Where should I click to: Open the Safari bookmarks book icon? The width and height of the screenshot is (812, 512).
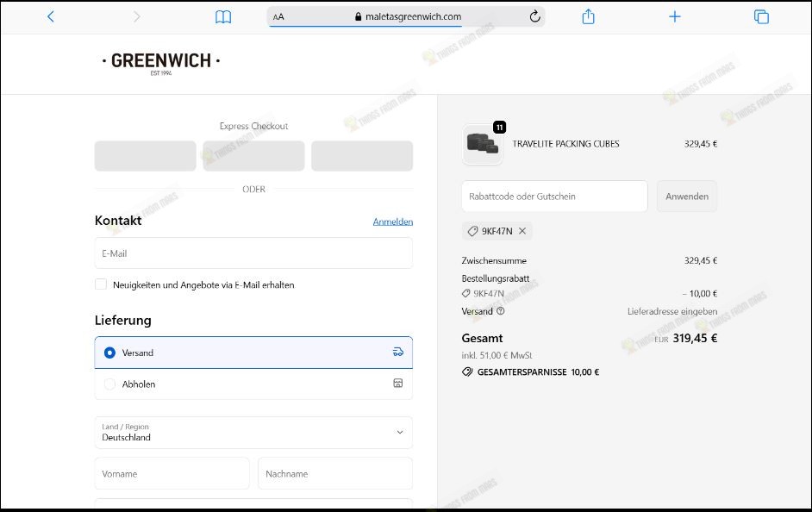click(x=223, y=16)
